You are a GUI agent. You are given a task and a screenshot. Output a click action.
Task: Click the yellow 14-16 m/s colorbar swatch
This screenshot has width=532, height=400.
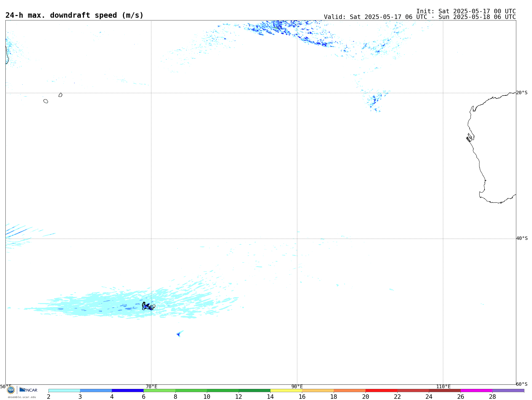(286, 391)
